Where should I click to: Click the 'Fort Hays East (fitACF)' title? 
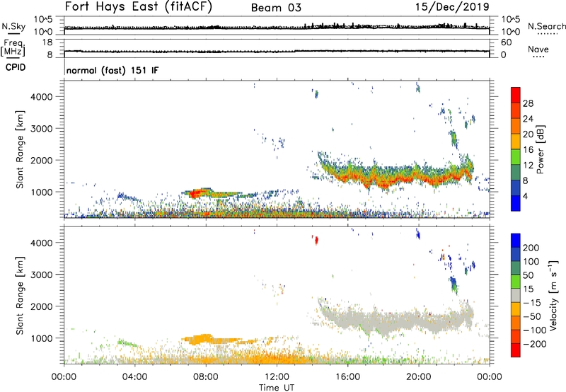click(139, 6)
